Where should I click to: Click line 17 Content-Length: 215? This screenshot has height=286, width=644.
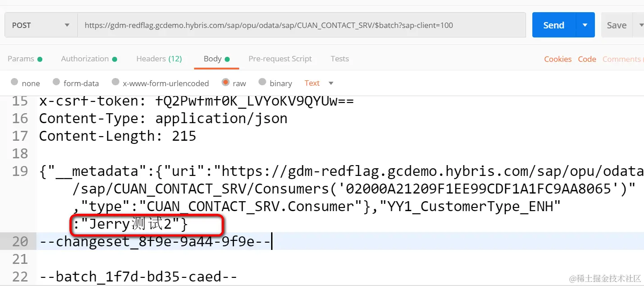coord(118,136)
